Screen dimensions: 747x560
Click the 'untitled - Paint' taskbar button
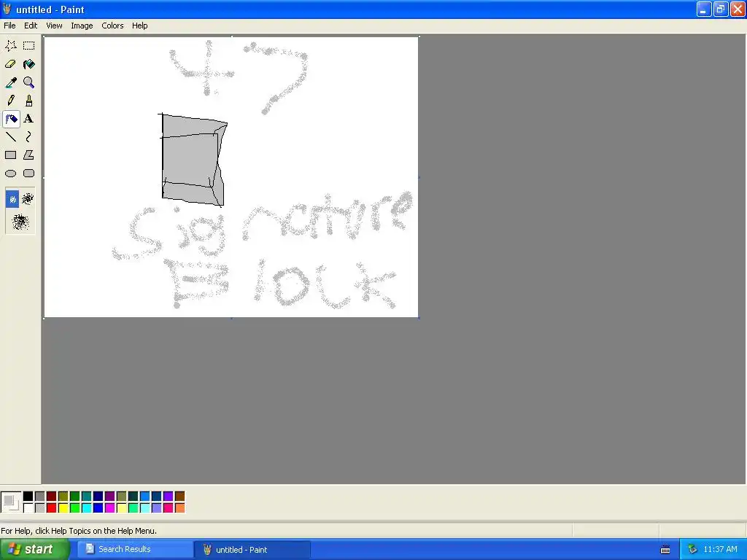[x=252, y=549]
